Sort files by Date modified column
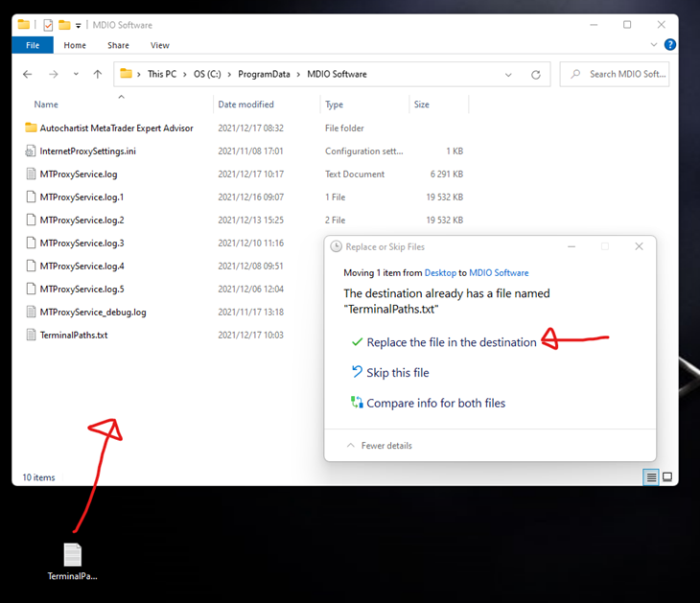Viewport: 700px width, 603px height. 245,104
